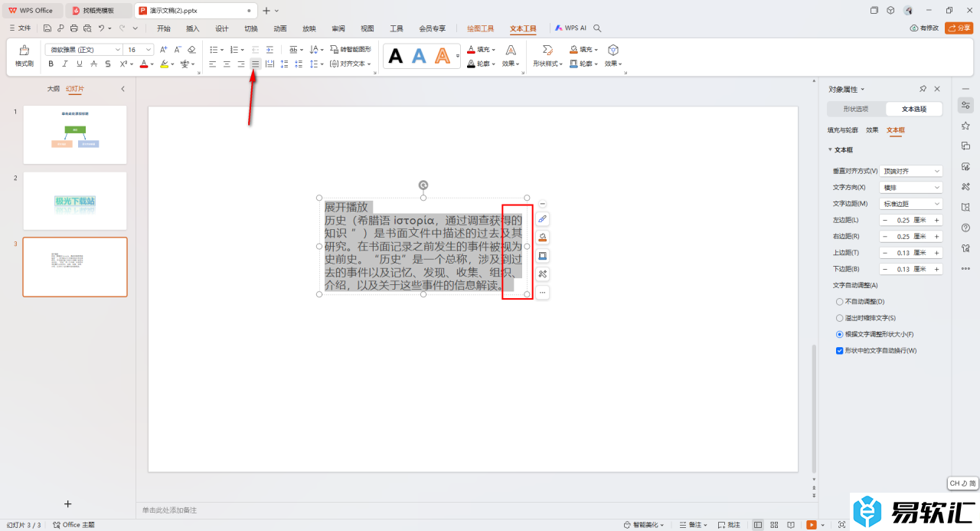This screenshot has height=531, width=980.
Task: Select 'Do not autofit' (不自动调整) radio
Action: (x=840, y=302)
